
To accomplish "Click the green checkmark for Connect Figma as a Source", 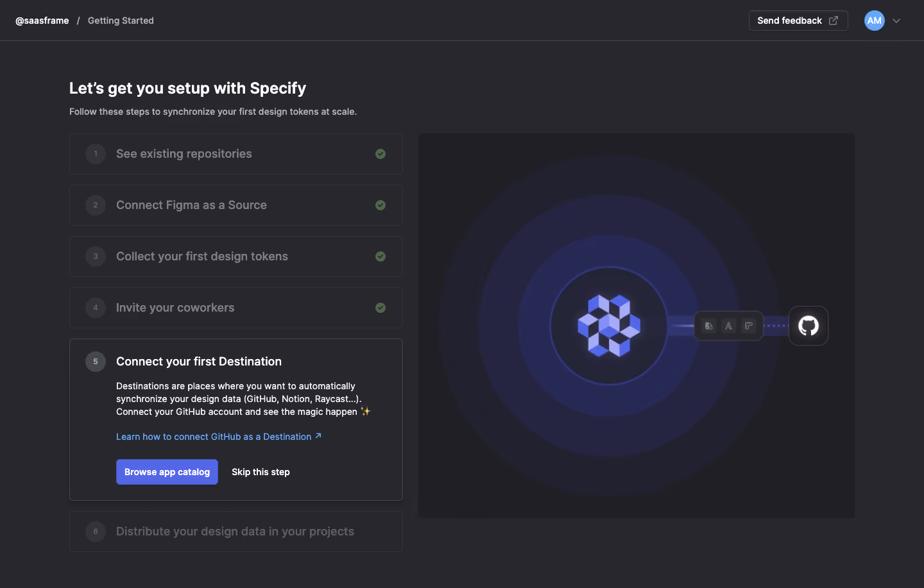I will (381, 205).
